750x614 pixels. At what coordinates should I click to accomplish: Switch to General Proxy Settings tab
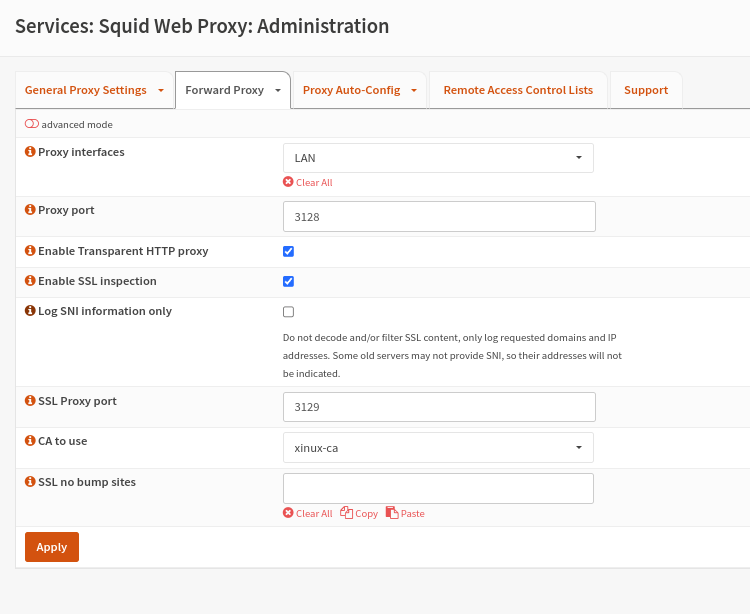tap(86, 90)
